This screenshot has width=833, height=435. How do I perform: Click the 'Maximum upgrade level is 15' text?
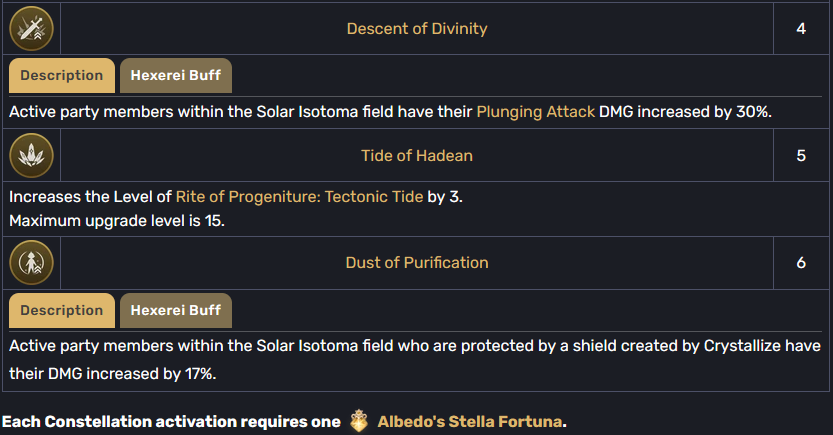pos(117,221)
